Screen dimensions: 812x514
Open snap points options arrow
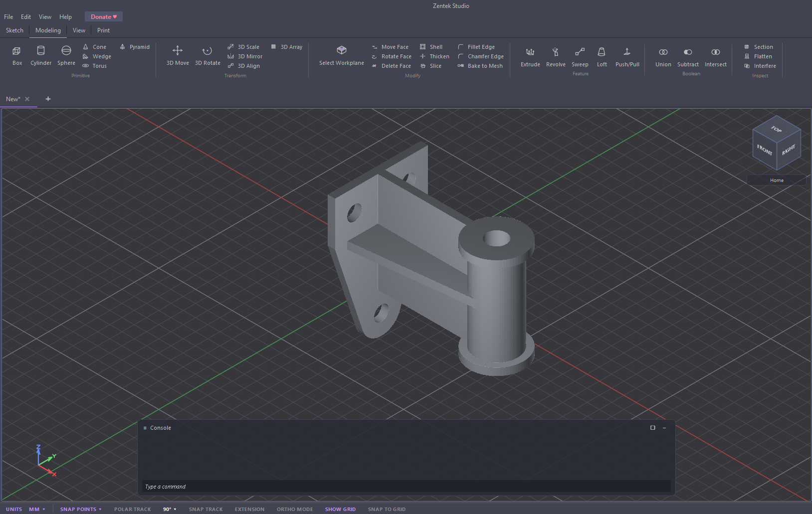tap(100, 509)
